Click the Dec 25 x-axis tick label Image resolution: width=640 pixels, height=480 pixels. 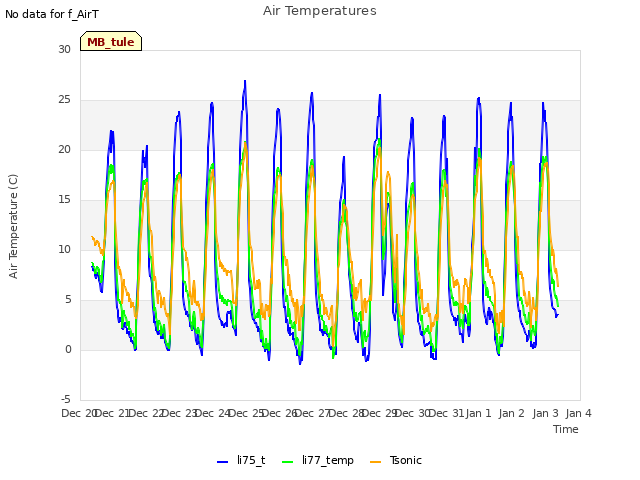click(x=246, y=413)
